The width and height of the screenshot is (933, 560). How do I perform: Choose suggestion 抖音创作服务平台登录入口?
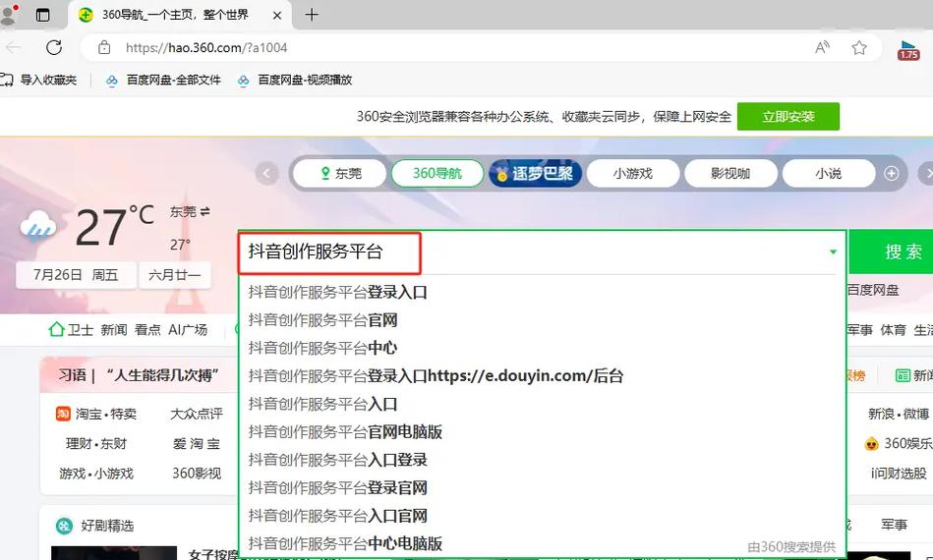(x=542, y=293)
